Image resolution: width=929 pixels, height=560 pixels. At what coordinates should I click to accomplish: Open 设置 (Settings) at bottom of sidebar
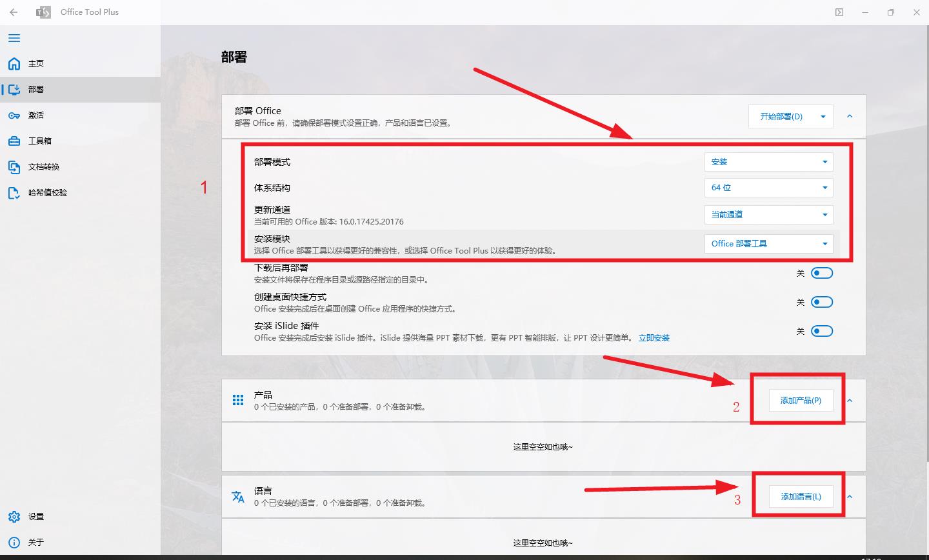tap(35, 516)
